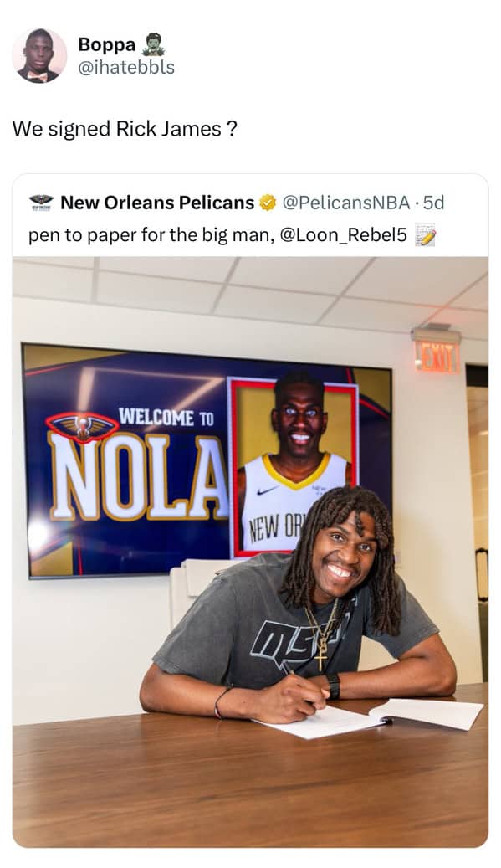This screenshot has width=501, height=868.
Task: Open Boppa's profile picture avatar
Action: 39,56
